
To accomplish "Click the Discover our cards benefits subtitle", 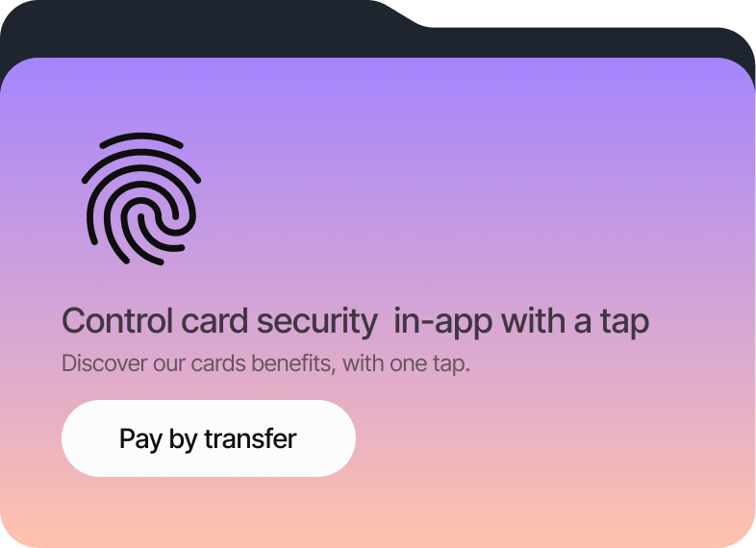I will (265, 363).
